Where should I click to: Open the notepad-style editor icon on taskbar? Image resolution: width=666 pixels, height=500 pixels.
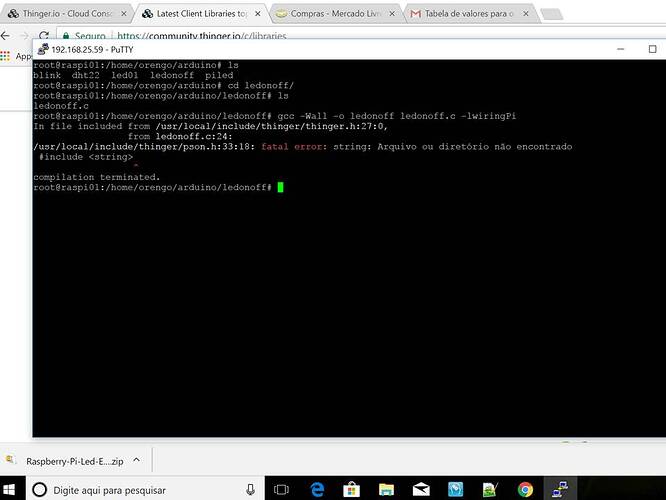[x=490, y=490]
